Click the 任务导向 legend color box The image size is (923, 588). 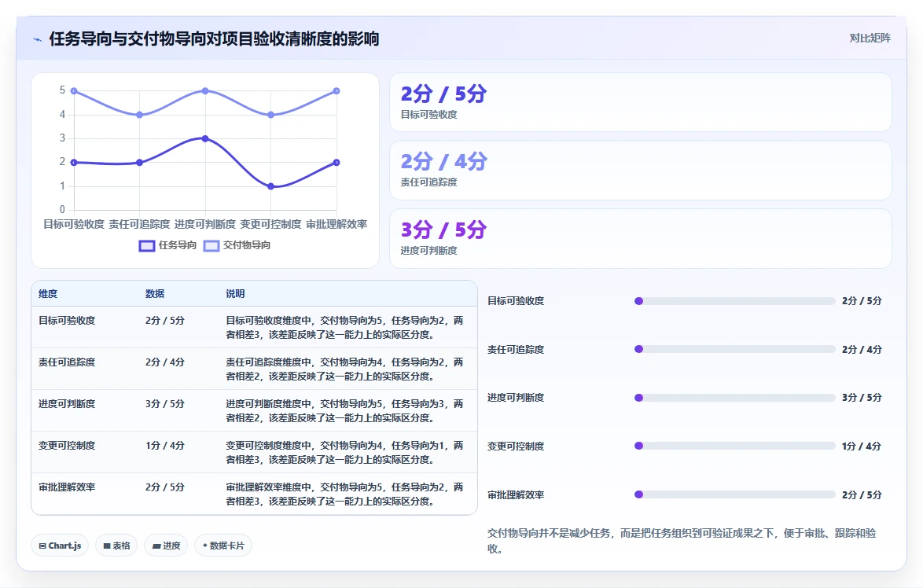point(146,245)
